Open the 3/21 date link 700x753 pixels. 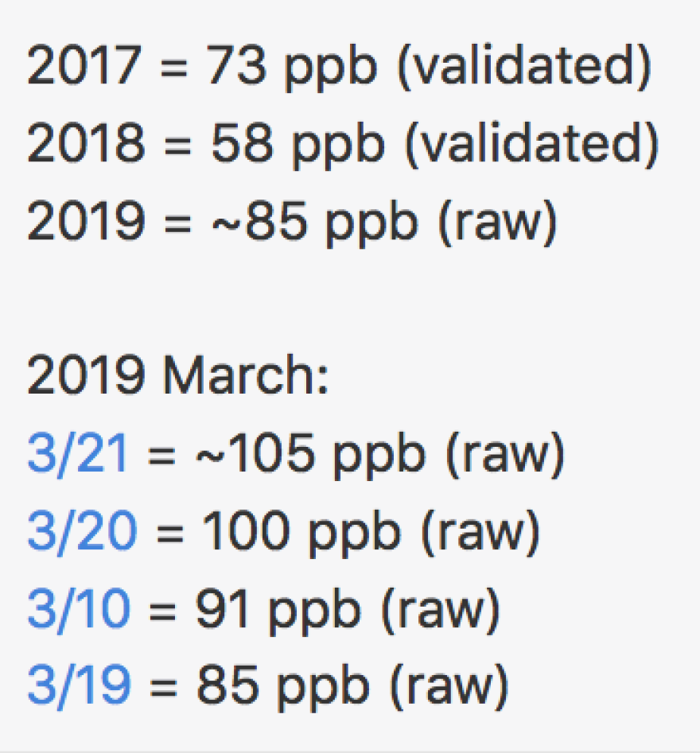77,453
